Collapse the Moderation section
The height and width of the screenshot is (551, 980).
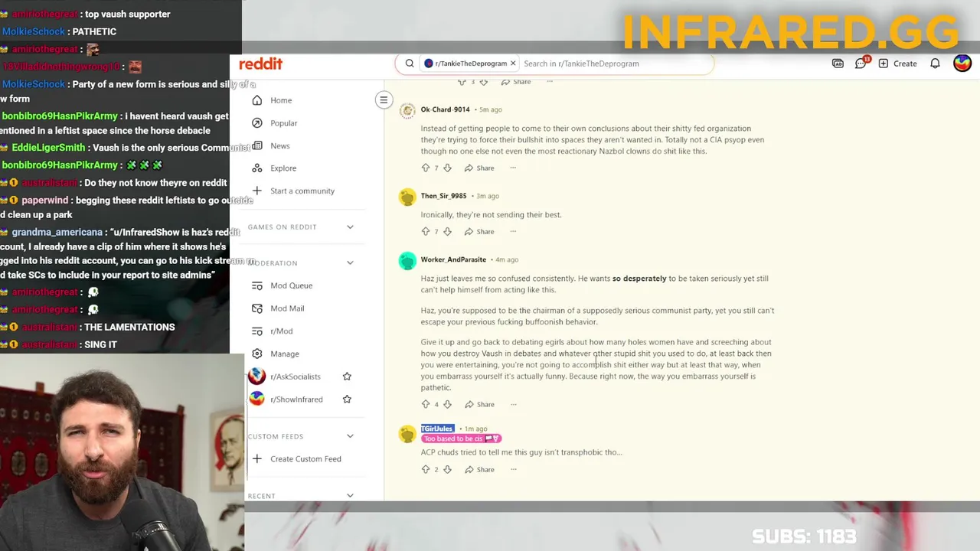coord(350,262)
